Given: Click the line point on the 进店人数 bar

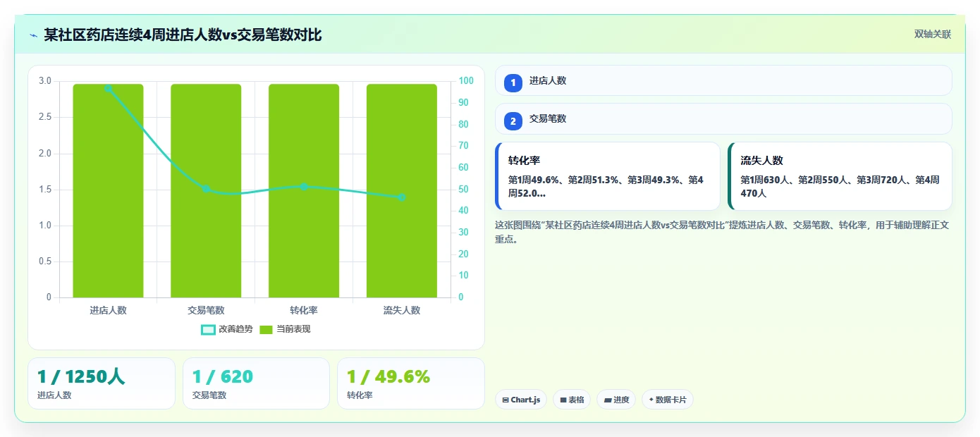Looking at the screenshot, I should (x=108, y=88).
